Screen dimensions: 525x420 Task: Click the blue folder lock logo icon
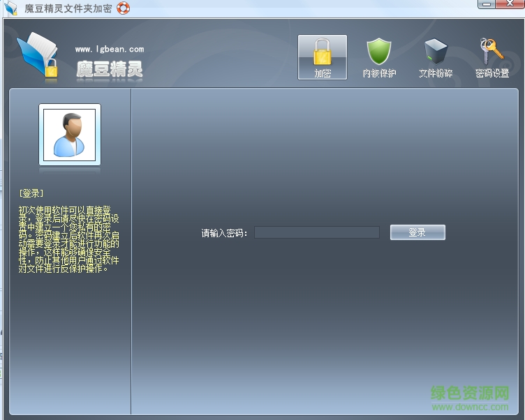[38, 56]
